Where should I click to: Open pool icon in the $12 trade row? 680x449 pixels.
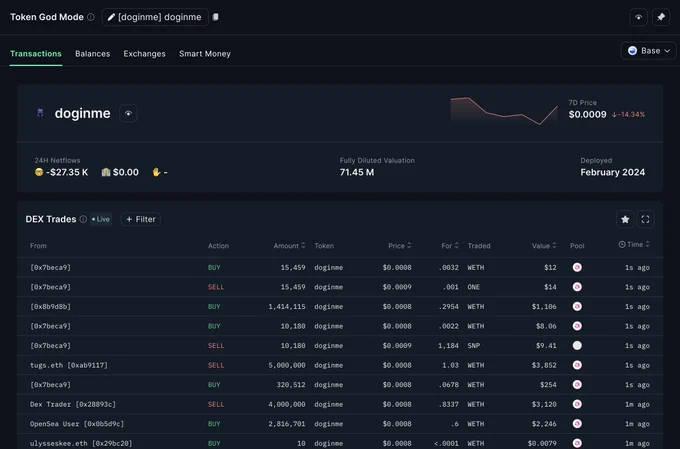click(577, 268)
